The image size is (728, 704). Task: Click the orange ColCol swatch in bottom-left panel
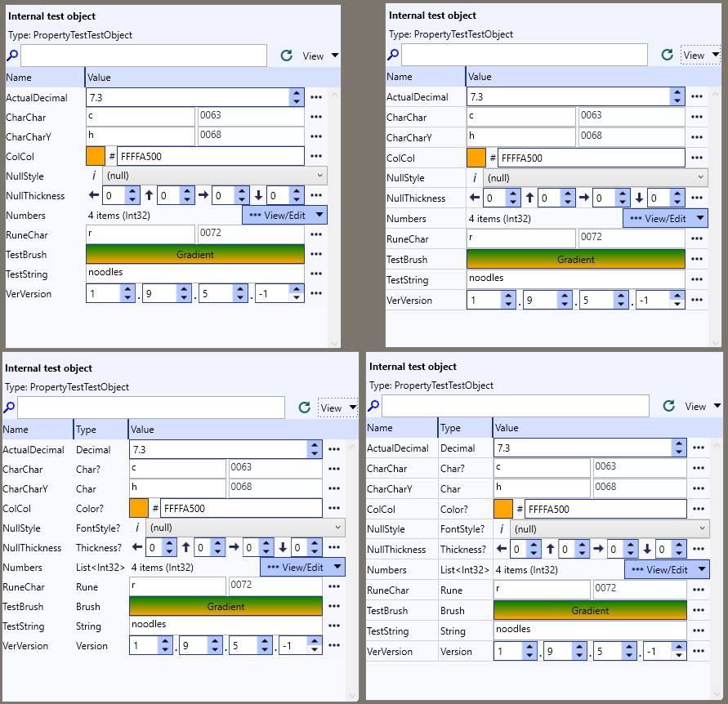139,508
